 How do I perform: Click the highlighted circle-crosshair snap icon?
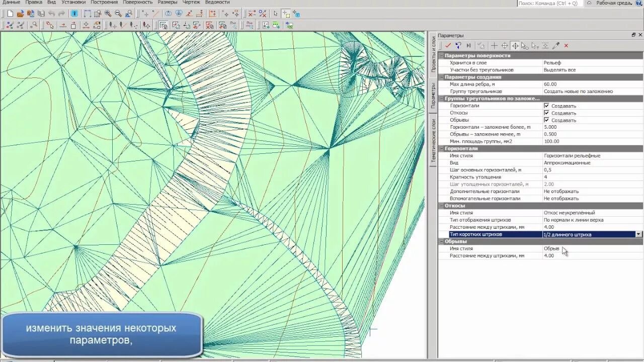pos(515,45)
